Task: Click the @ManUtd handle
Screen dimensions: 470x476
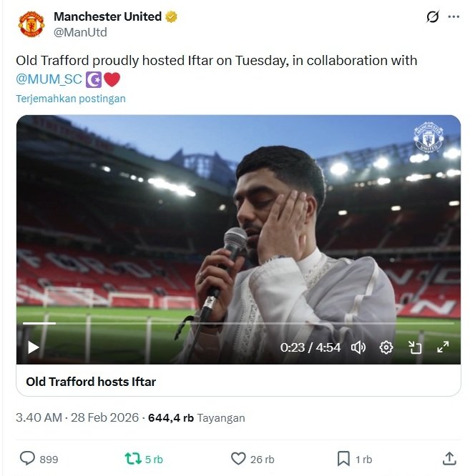Action: click(x=80, y=32)
